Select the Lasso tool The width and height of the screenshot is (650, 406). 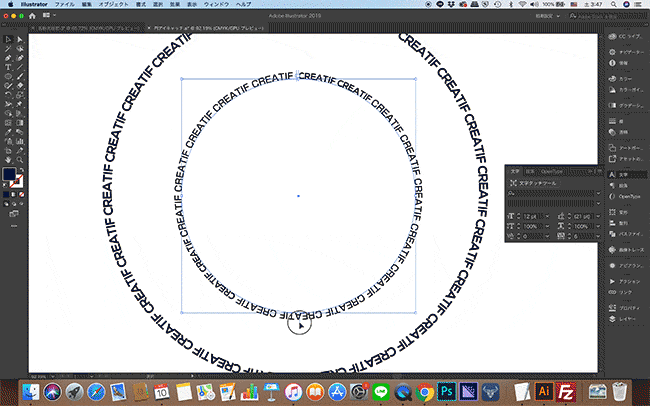19,49
